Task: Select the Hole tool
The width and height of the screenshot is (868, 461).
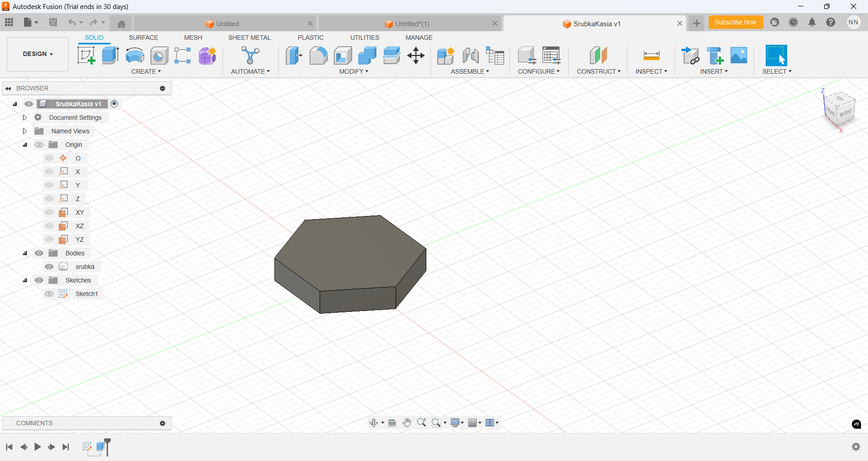Action: (159, 56)
